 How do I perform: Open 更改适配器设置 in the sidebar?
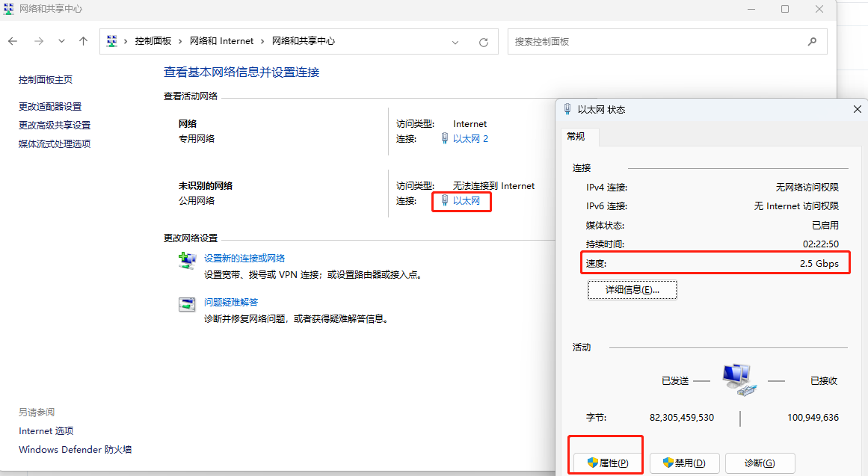pos(50,107)
